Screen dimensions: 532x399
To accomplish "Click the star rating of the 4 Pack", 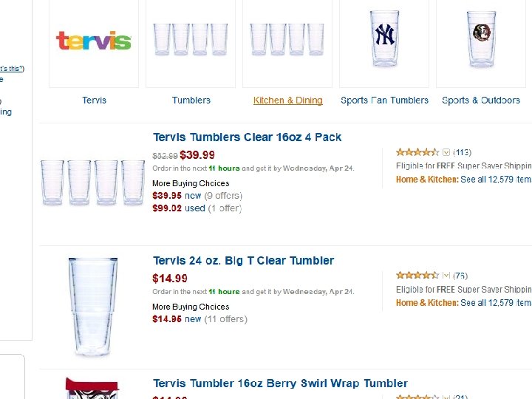I will (417, 152).
